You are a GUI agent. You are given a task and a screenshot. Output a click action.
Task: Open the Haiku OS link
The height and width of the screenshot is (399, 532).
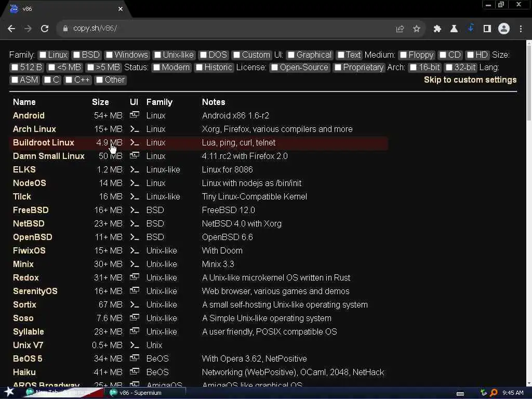[24, 372]
